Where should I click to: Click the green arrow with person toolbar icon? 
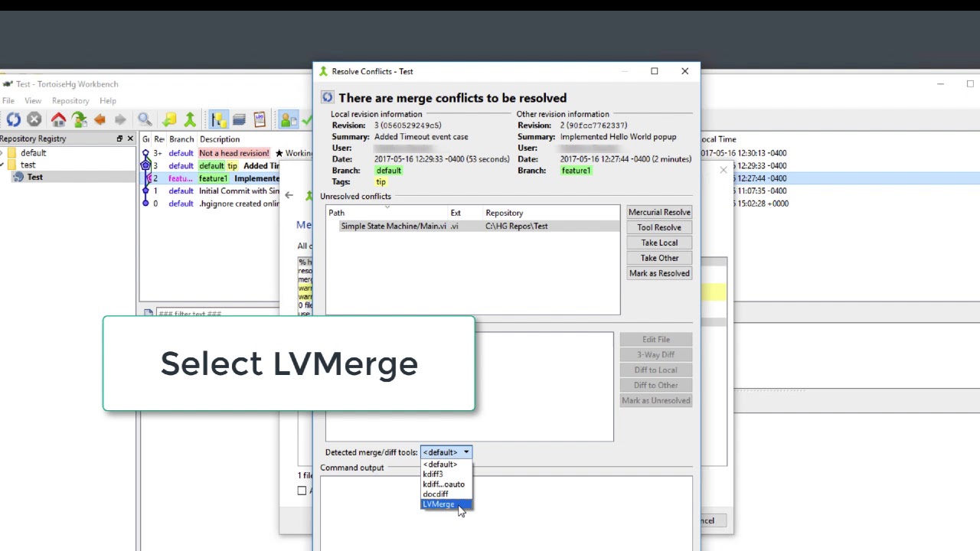79,119
